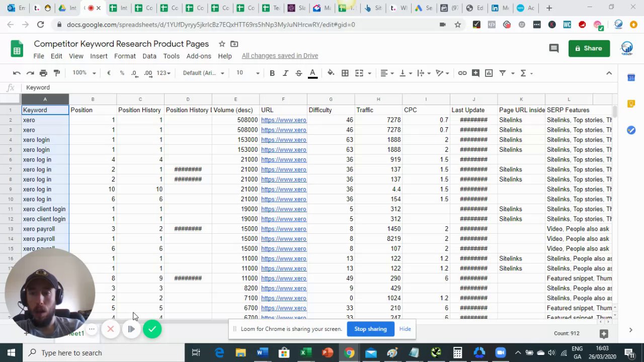The width and height of the screenshot is (644, 362).
Task: Decrease decimal places icon
Action: (x=134, y=73)
